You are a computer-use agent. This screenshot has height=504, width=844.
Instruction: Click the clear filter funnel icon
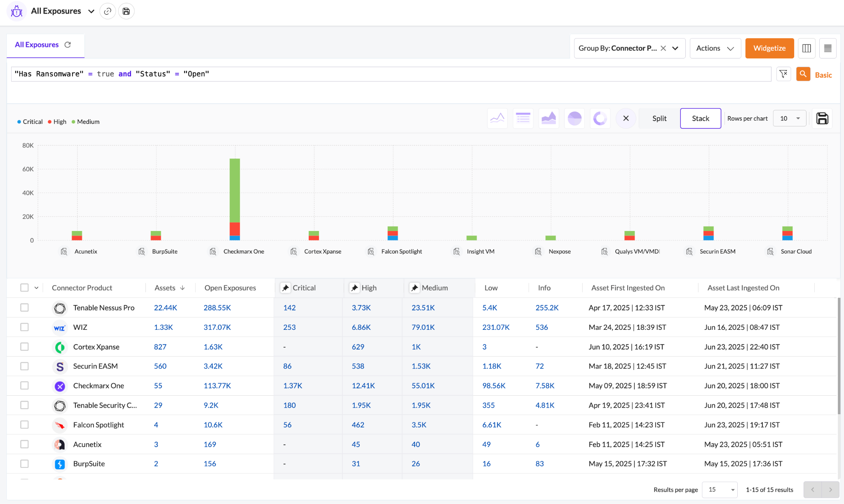[x=783, y=74]
